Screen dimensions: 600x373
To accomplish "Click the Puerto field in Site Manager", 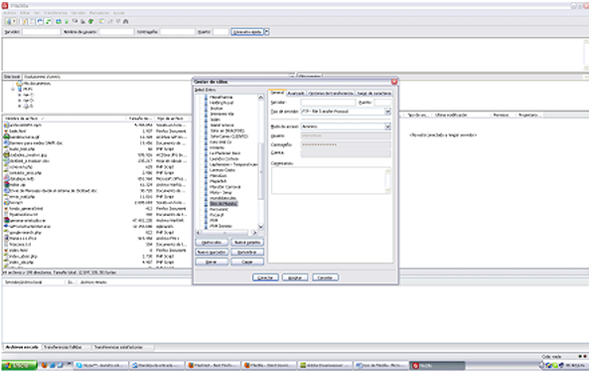I will point(382,103).
